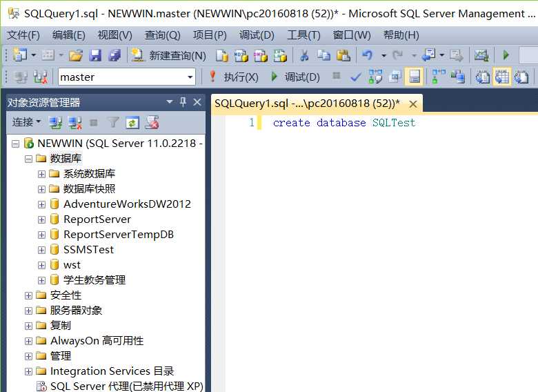Save the query with the floppy disk icon
Image resolution: width=538 pixels, height=392 pixels.
point(95,55)
